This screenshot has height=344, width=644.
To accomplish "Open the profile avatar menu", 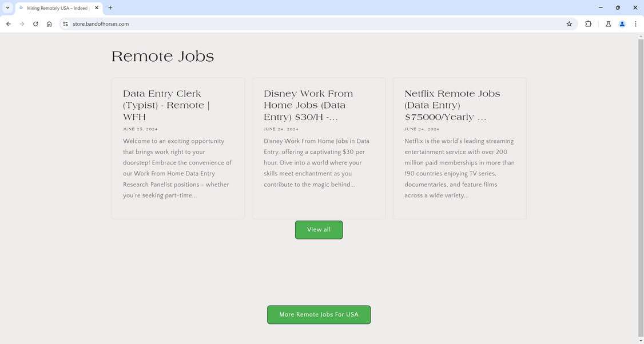I will click(x=622, y=24).
